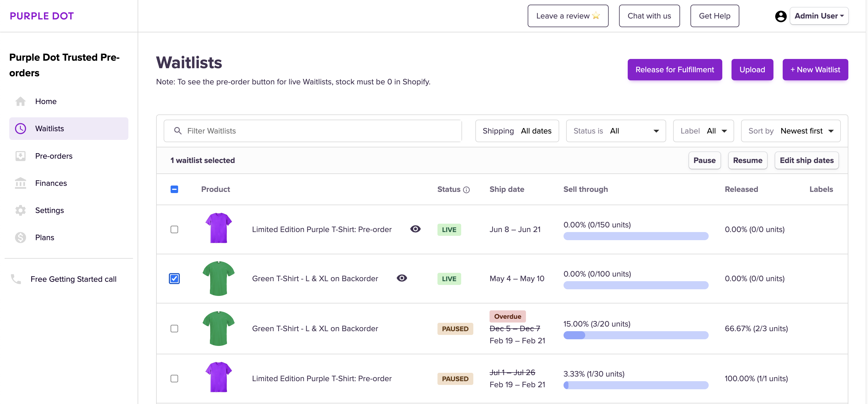Go to Free Getting Started call
The height and width of the screenshot is (404, 868).
coord(73,279)
